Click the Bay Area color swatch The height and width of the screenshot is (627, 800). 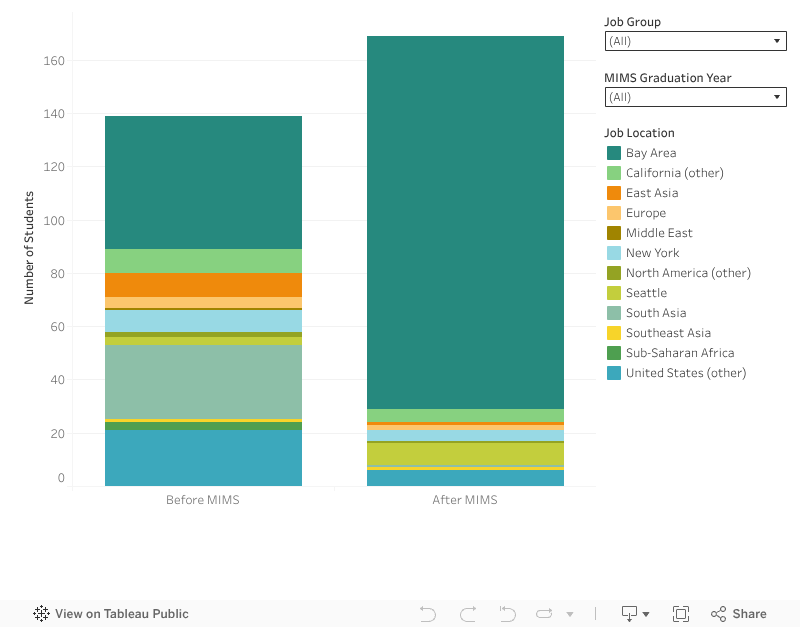(x=614, y=153)
